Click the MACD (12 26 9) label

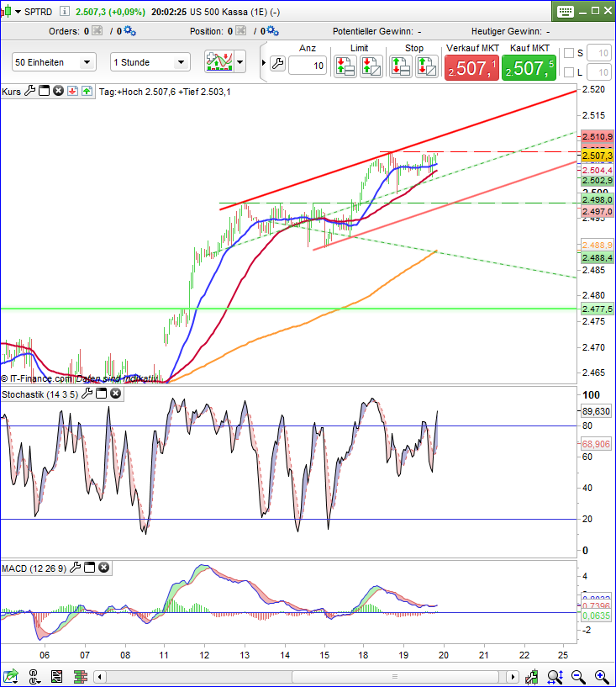34,568
